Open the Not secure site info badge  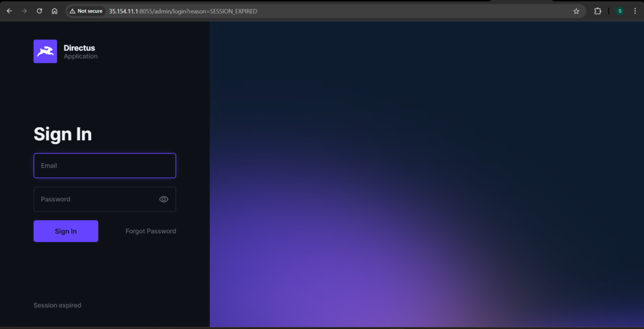(86, 11)
